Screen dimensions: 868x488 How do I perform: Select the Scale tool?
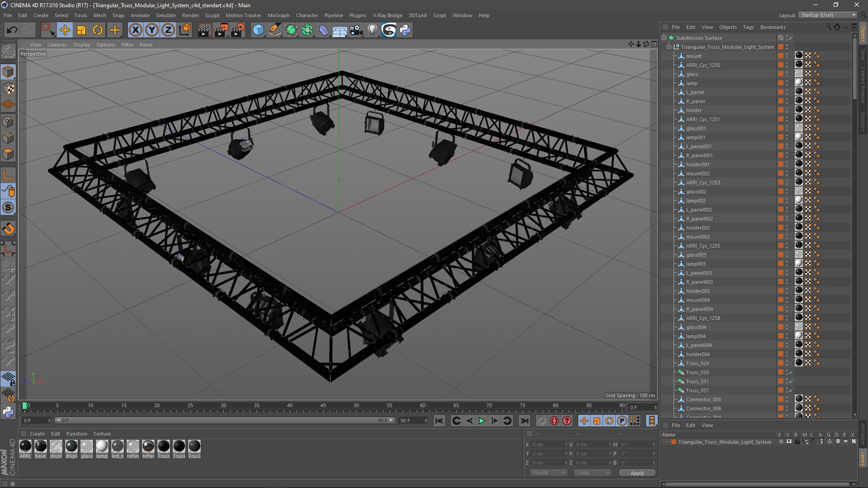point(81,30)
